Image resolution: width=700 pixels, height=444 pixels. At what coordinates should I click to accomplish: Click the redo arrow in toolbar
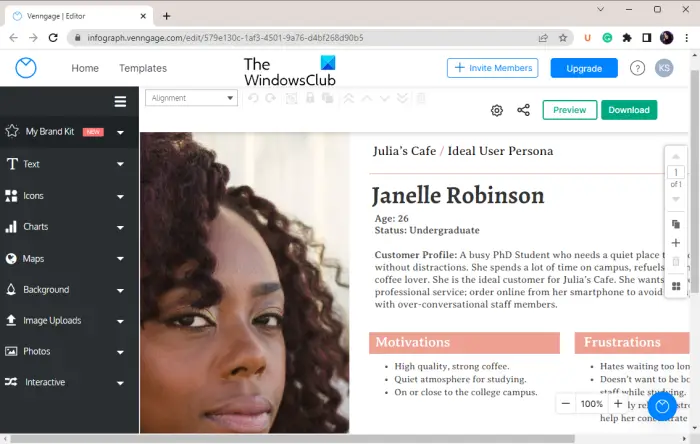(x=271, y=98)
